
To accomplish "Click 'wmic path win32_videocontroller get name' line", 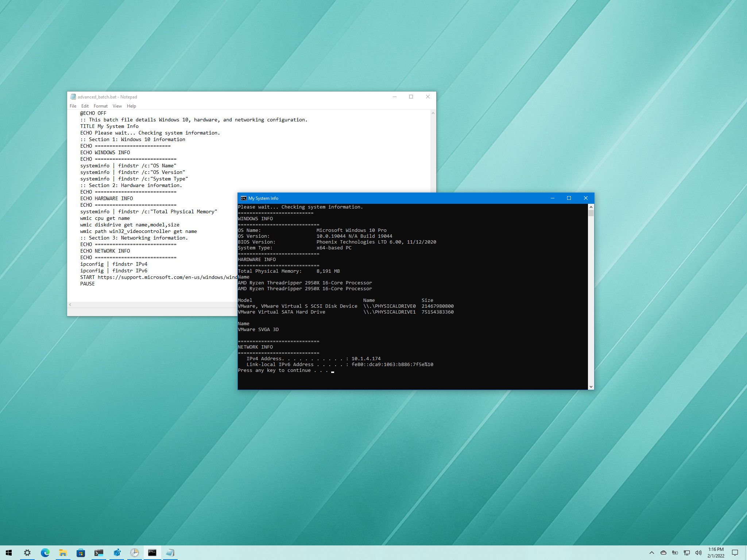I will coord(139,231).
